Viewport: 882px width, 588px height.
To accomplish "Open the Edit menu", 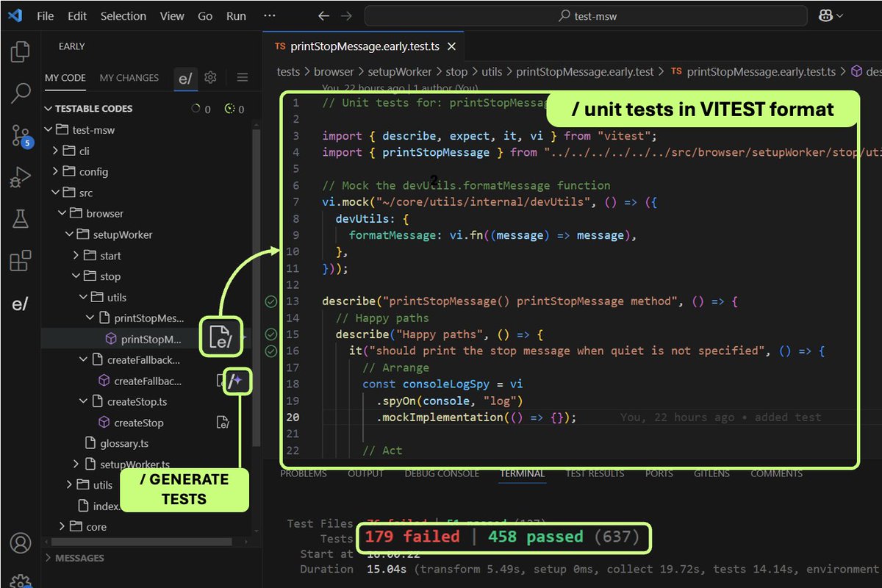I will pyautogui.click(x=77, y=15).
